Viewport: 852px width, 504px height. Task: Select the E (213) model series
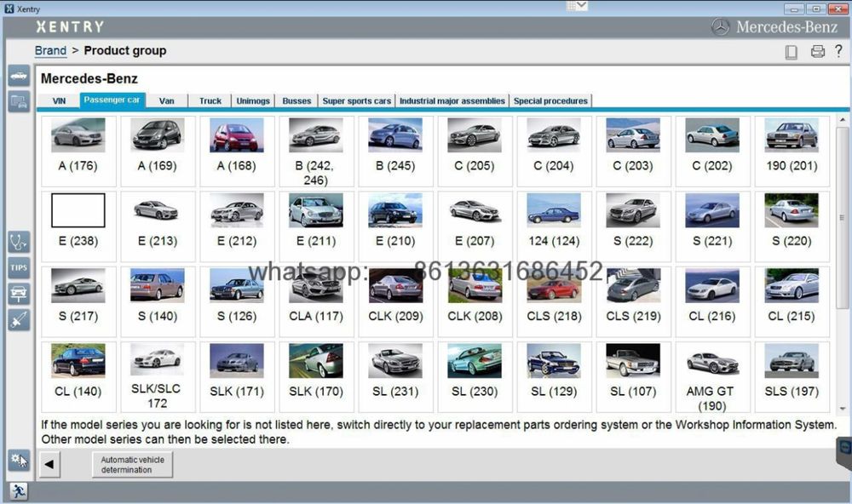[158, 226]
